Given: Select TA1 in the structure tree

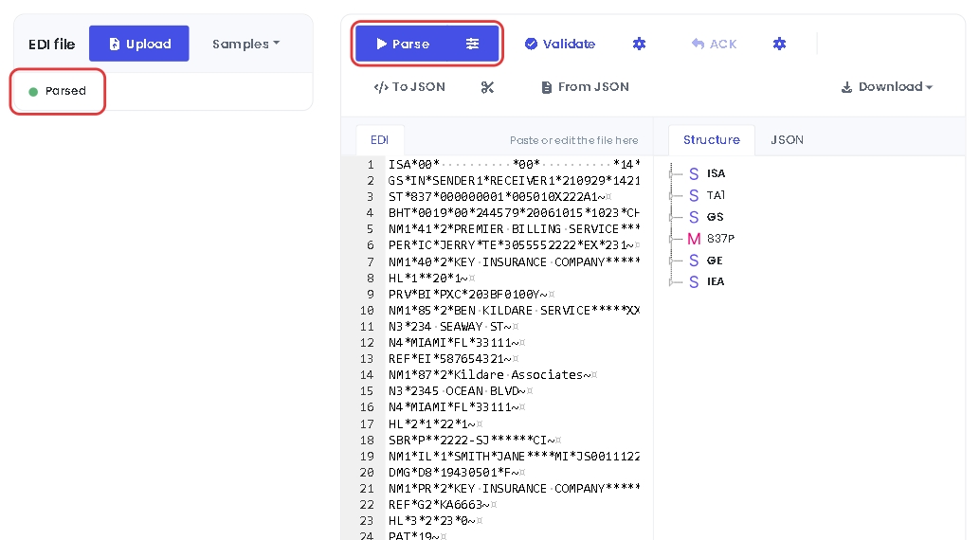Looking at the screenshot, I should 716,195.
